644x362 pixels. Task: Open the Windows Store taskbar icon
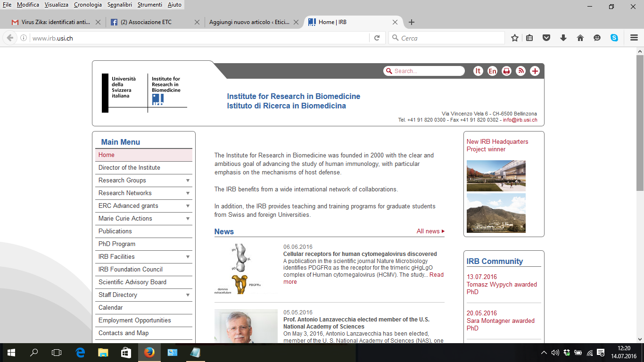click(x=126, y=353)
